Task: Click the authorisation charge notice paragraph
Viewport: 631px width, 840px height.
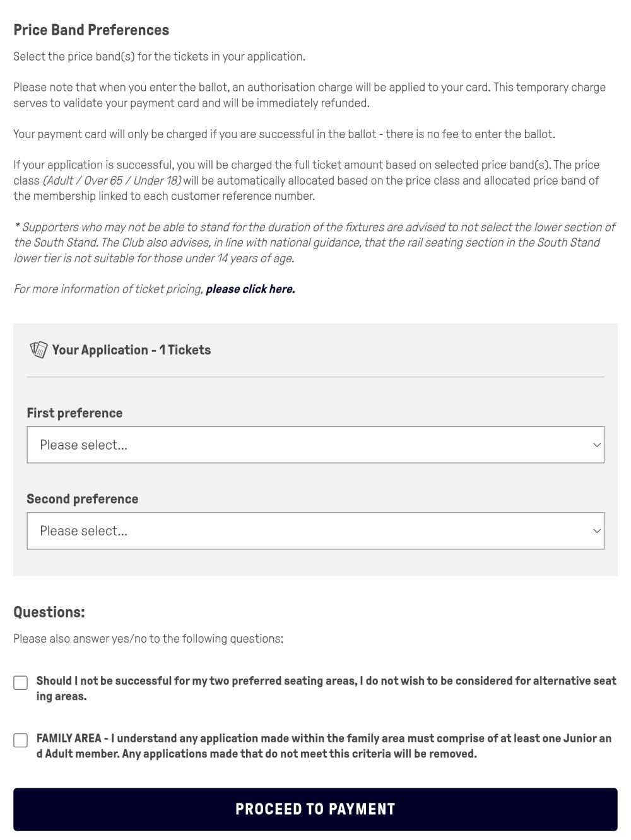Action: [x=309, y=95]
